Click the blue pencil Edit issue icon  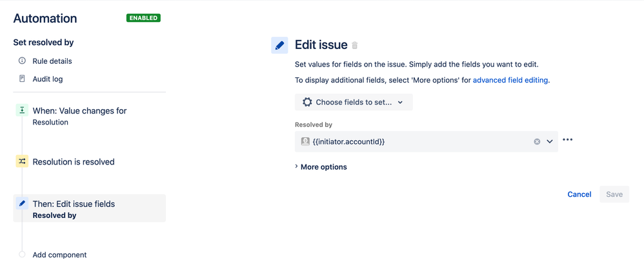(279, 45)
